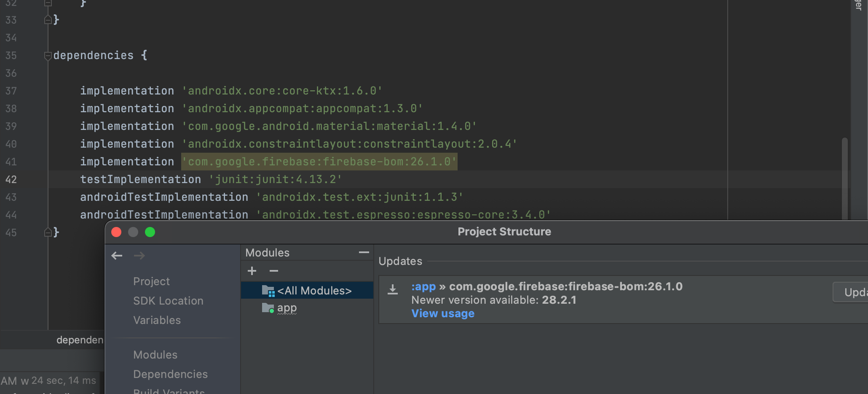The width and height of the screenshot is (868, 394).
Task: Open the Project section in sidebar
Action: [151, 281]
